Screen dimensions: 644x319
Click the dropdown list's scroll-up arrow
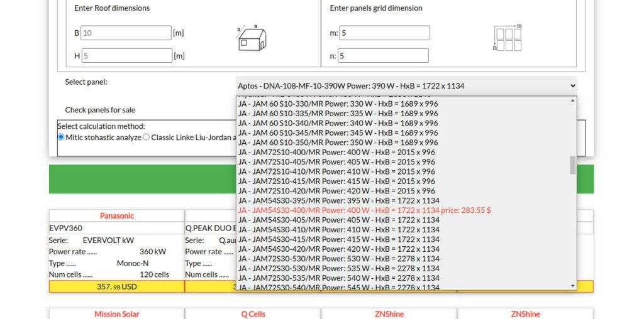(x=572, y=101)
